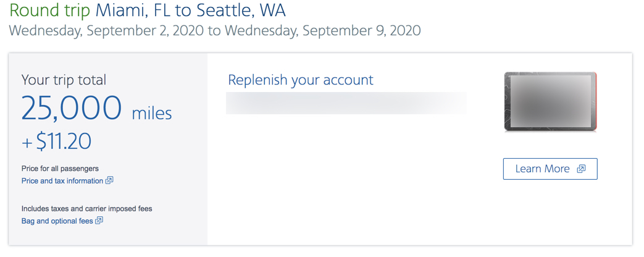Click the Miami, FL to Seattle, WA title
This screenshot has height=257, width=644.
[x=190, y=11]
